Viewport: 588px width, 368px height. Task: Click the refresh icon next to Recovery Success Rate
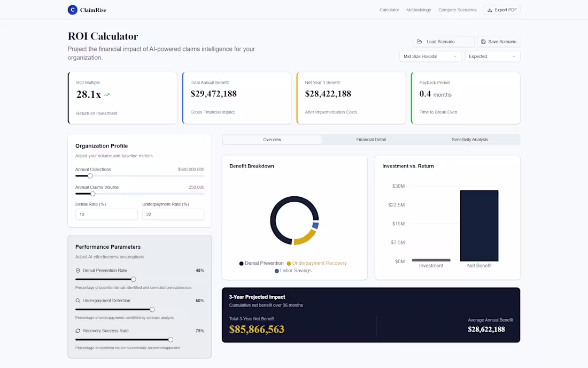pos(78,331)
